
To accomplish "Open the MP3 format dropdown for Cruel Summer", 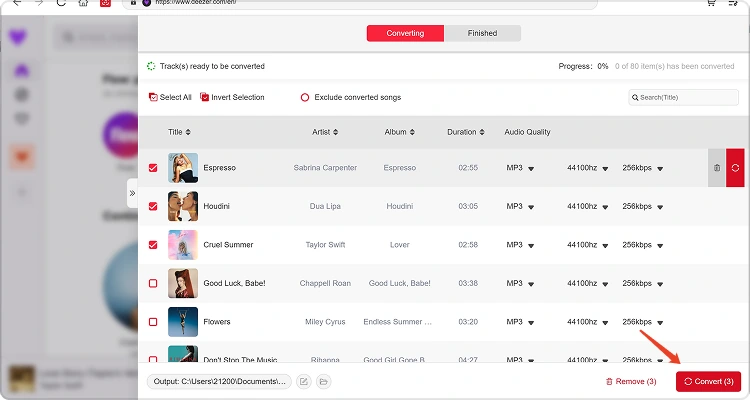I will coord(520,245).
